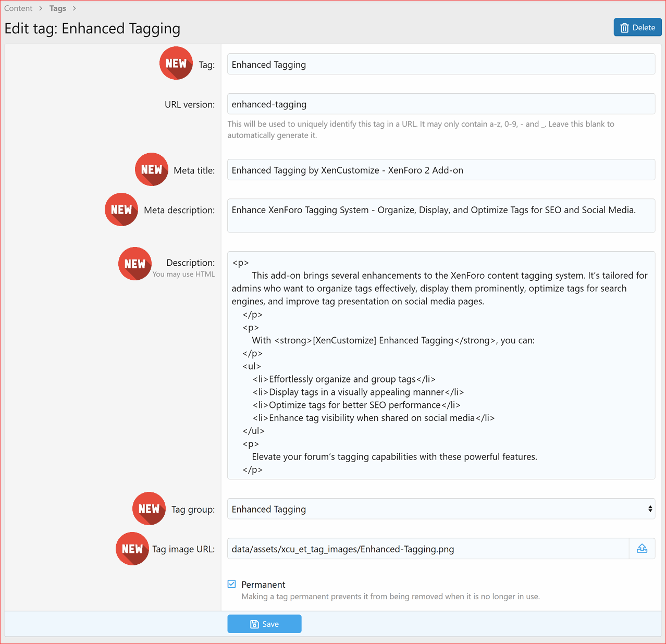Edit the Meta description textarea
The height and width of the screenshot is (644, 666).
click(x=441, y=216)
